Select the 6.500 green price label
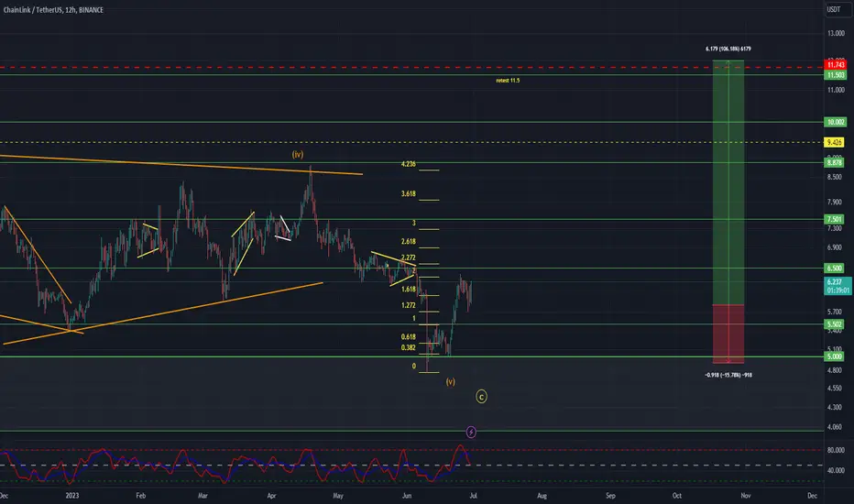The image size is (854, 504). [835, 268]
